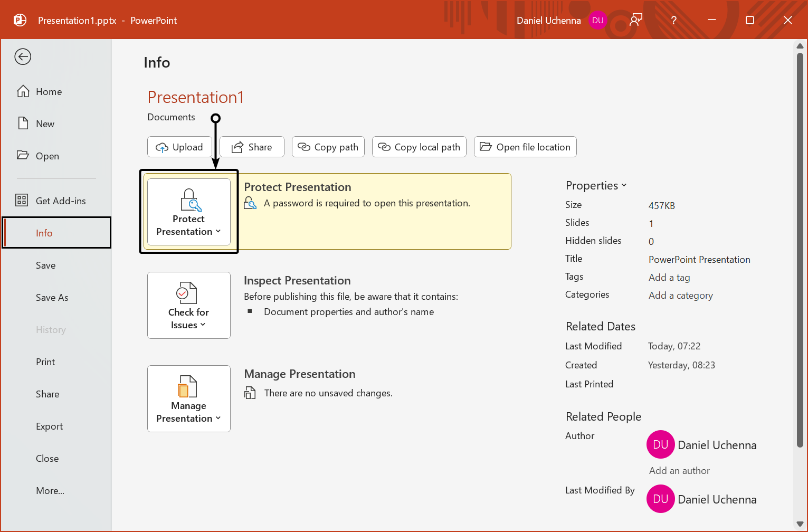This screenshot has width=808, height=532.
Task: Click the Add an author link
Action: [x=679, y=470]
